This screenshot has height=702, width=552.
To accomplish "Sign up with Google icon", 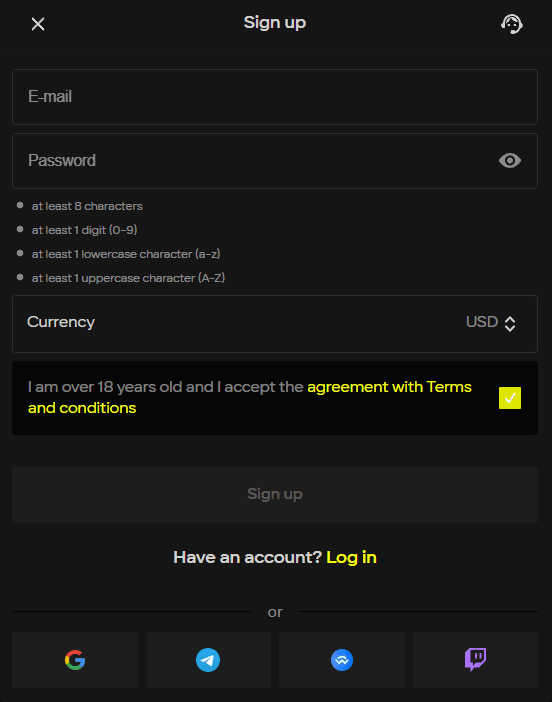I will [75, 660].
